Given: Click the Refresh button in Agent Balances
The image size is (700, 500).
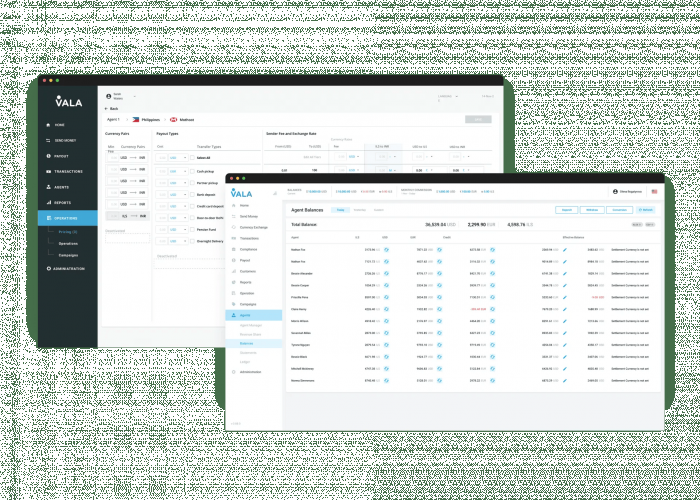Looking at the screenshot, I should coord(646,210).
